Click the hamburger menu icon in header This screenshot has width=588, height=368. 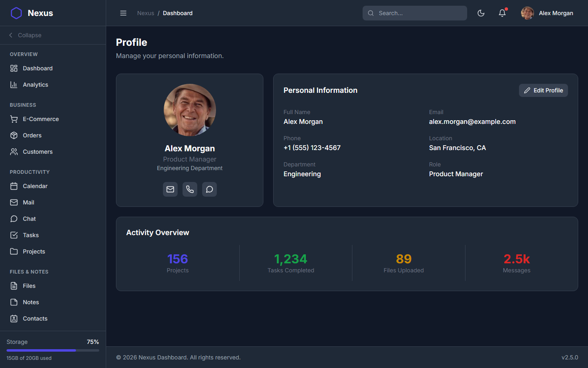[x=123, y=13]
